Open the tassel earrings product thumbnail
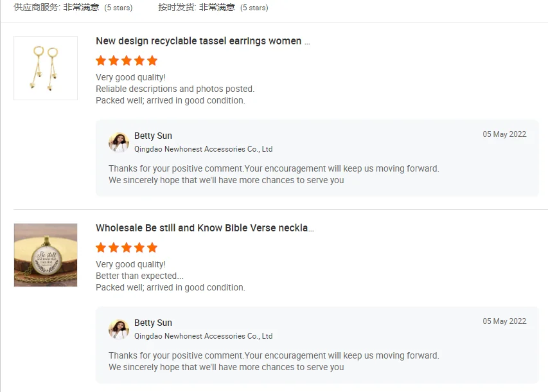This screenshot has width=548, height=392. click(46, 68)
